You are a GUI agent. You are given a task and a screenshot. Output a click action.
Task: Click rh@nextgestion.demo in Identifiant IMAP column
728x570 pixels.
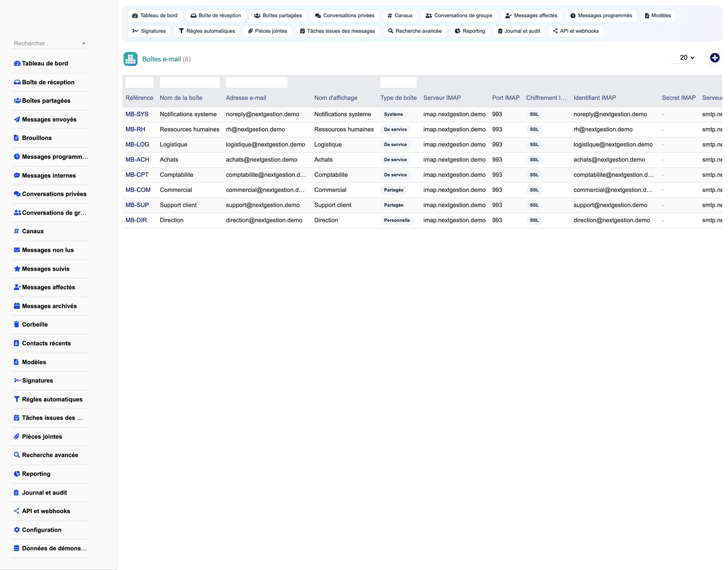[x=603, y=130]
